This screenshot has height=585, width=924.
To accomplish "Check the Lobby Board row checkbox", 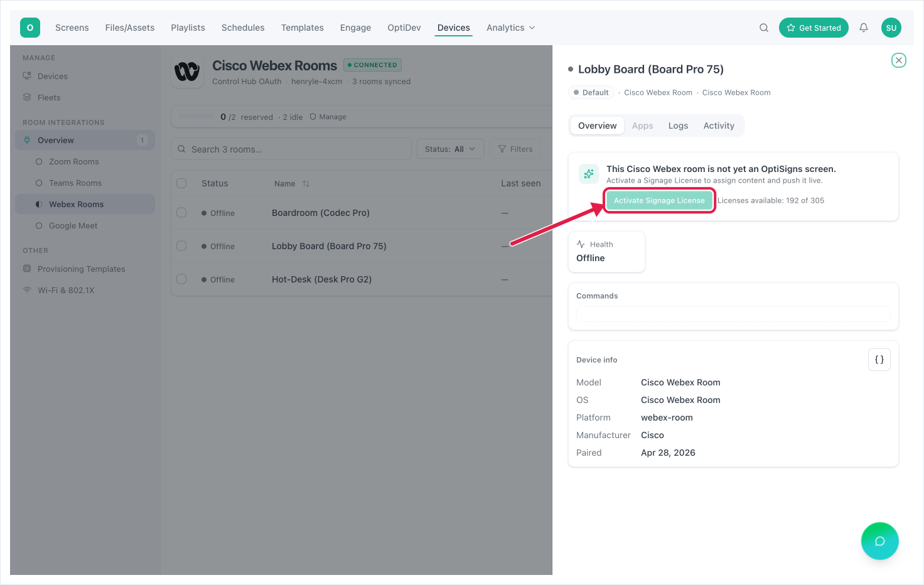I will click(181, 246).
